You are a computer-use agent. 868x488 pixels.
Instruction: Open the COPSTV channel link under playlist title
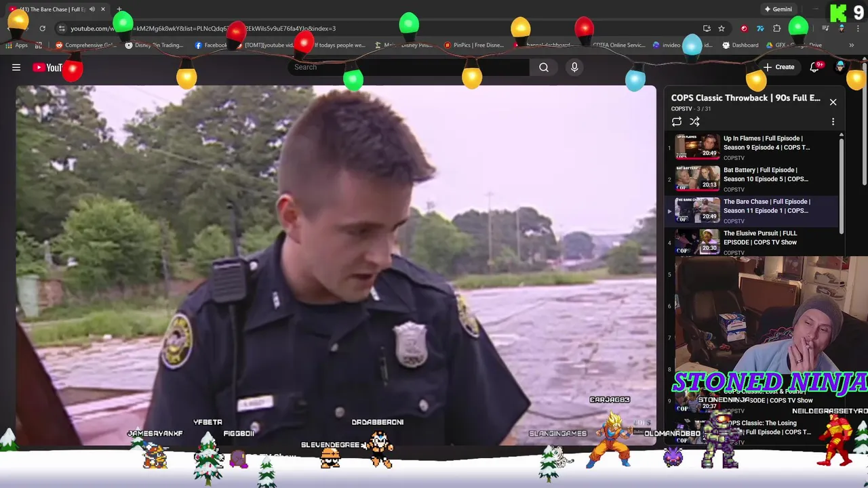click(682, 108)
